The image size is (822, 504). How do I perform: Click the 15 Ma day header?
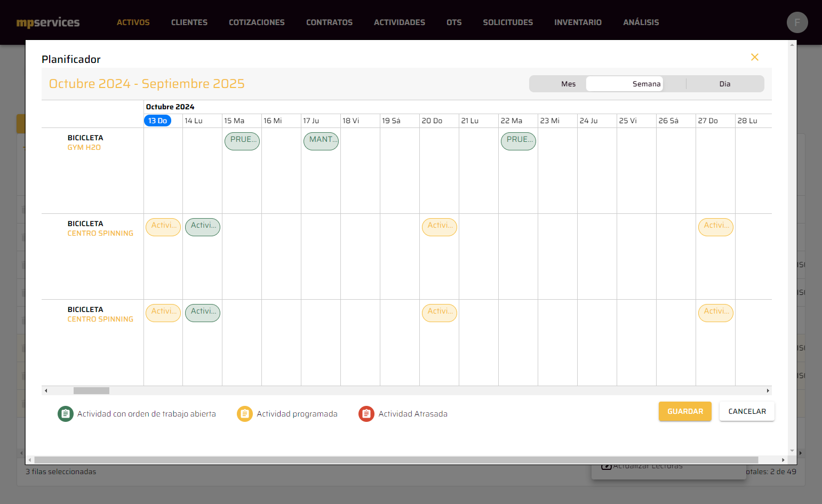click(234, 121)
